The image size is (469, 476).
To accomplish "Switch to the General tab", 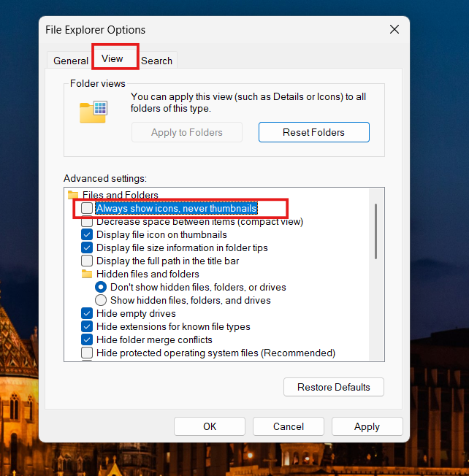I will tap(71, 61).
